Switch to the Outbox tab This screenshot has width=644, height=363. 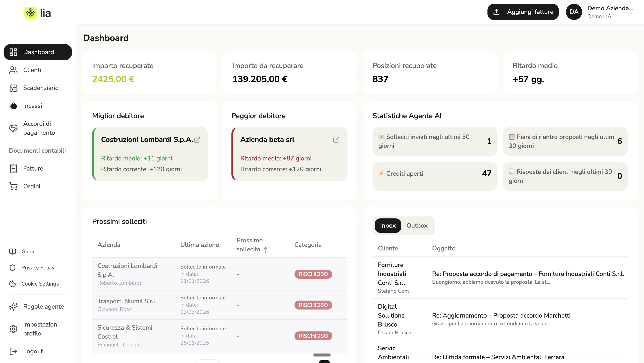pyautogui.click(x=417, y=226)
